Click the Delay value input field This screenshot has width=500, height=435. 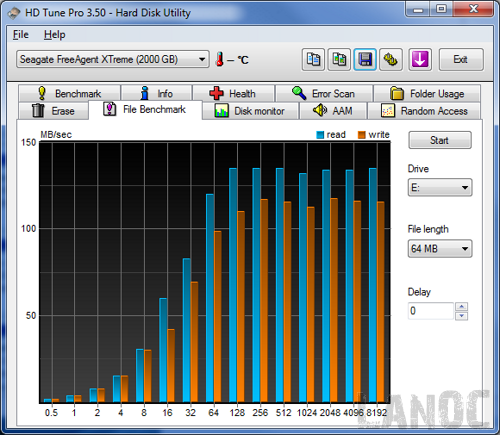click(x=431, y=311)
